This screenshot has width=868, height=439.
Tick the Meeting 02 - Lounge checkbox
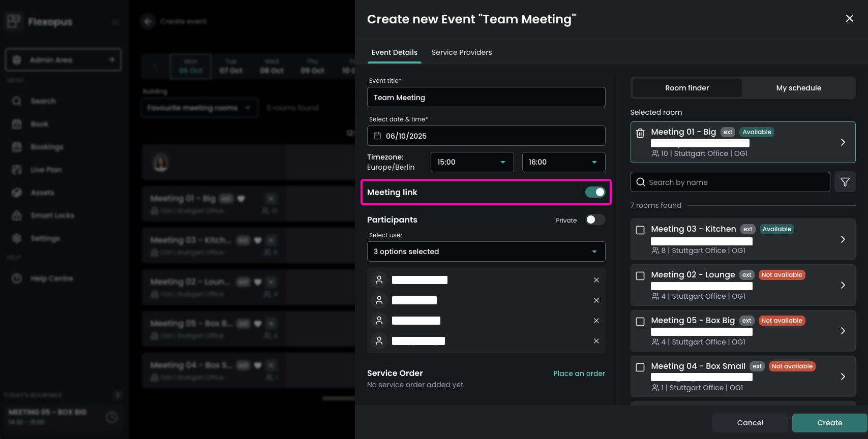[640, 276]
